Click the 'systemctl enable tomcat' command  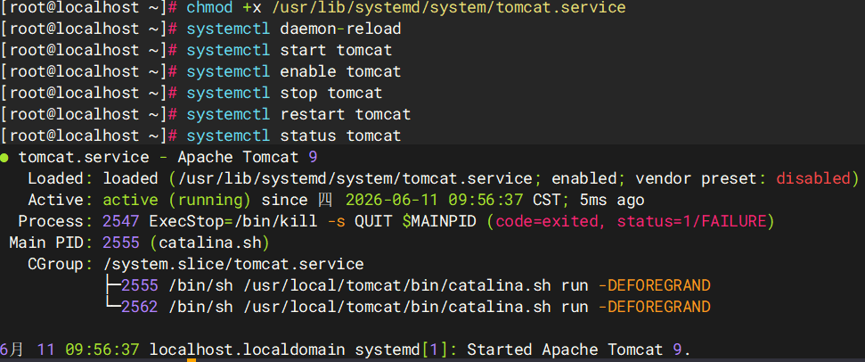pyautogui.click(x=293, y=72)
